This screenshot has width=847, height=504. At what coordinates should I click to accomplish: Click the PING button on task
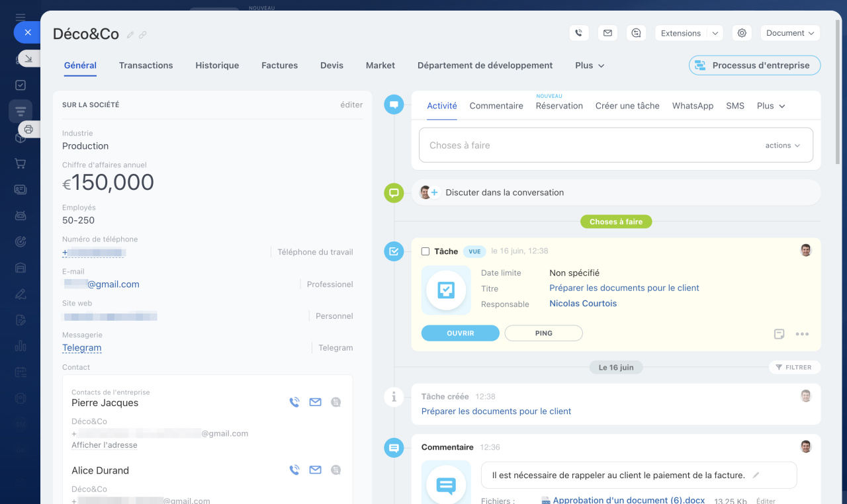(544, 333)
